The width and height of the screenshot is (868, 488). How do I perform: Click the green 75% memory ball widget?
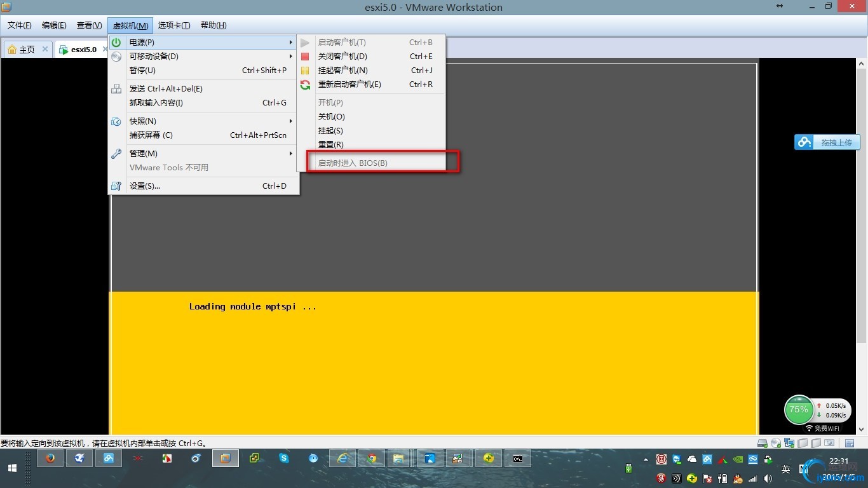tap(799, 409)
